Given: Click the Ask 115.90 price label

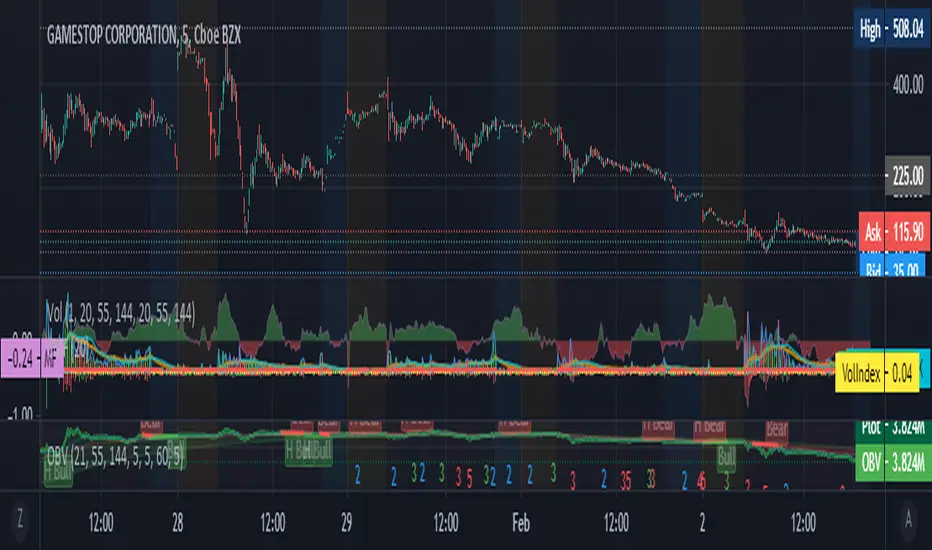Looking at the screenshot, I should tap(895, 231).
